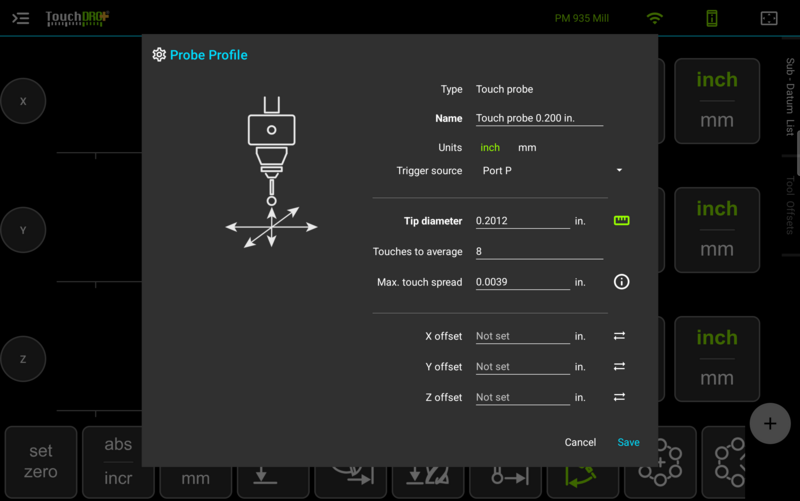The width and height of the screenshot is (800, 501).
Task: Save the probe profile
Action: [x=628, y=442]
